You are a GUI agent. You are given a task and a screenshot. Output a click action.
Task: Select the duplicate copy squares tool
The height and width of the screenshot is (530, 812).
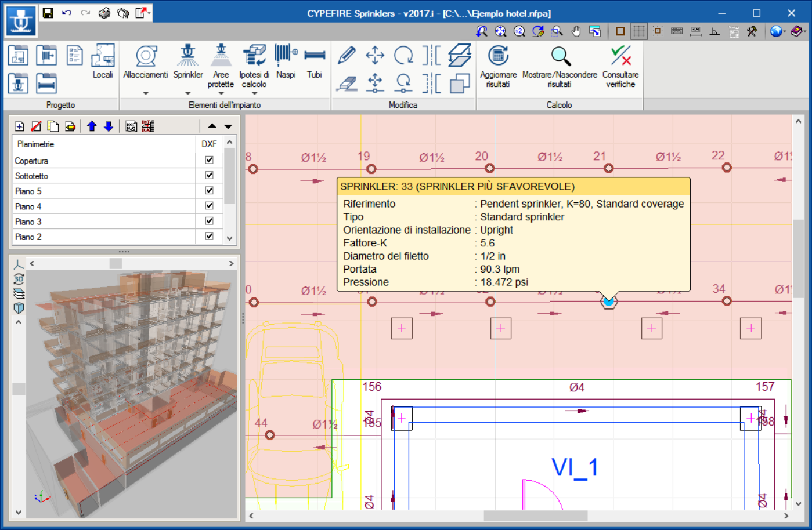460,84
